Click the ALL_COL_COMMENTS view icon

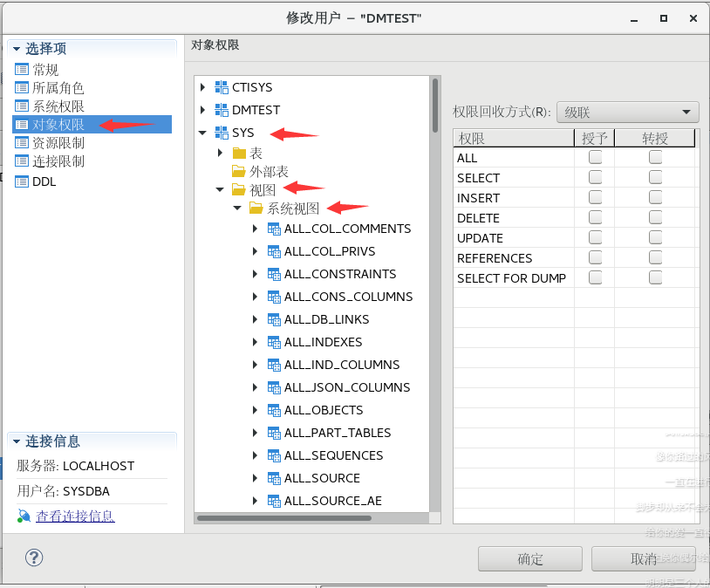274,229
